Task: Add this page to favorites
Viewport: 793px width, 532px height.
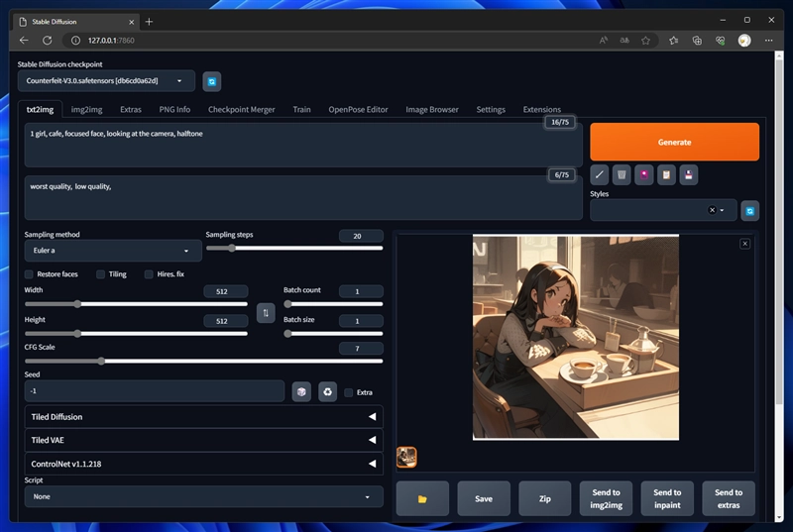Action: pyautogui.click(x=646, y=41)
